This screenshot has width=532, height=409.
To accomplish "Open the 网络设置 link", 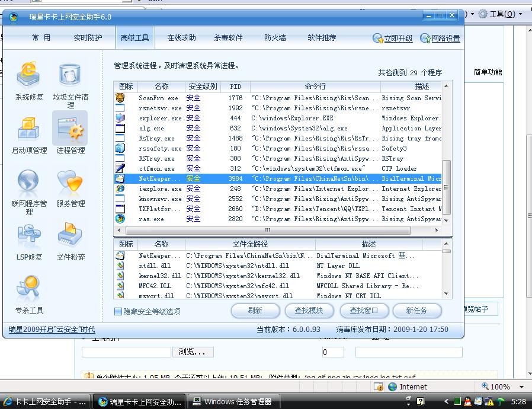I will pos(446,39).
